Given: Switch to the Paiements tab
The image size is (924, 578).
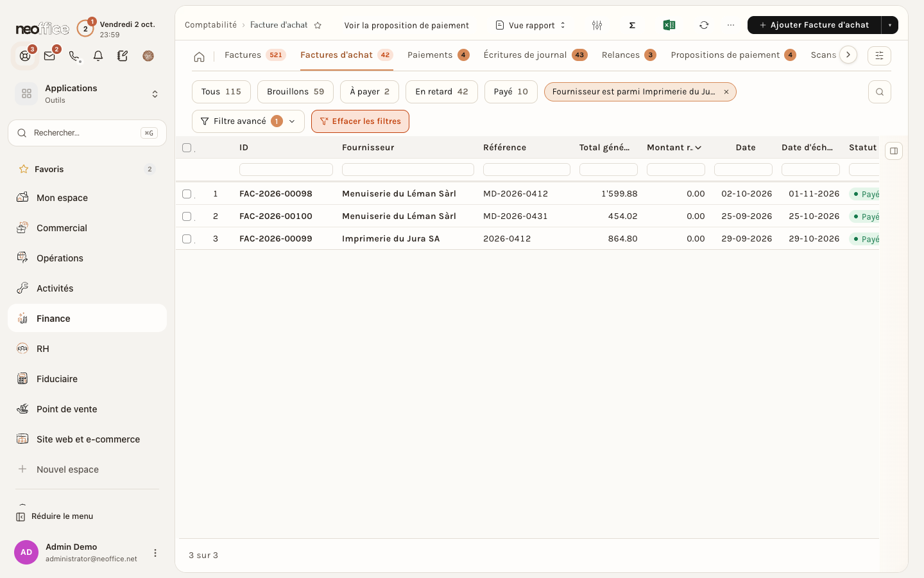Looking at the screenshot, I should point(438,55).
